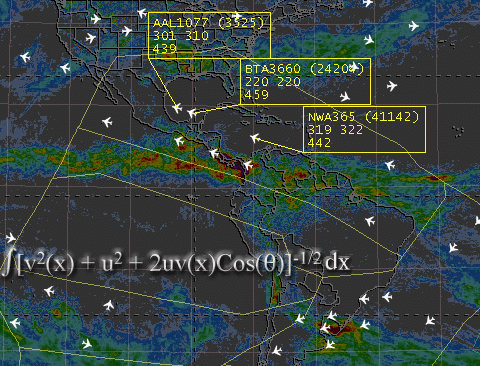Select the aircraft inside the BTA3660 box corner
This screenshot has height=366, width=480.
point(345,96)
